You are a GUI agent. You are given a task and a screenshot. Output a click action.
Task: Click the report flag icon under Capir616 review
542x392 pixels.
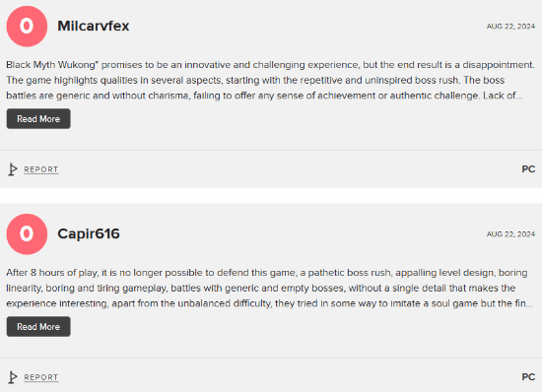(x=13, y=377)
